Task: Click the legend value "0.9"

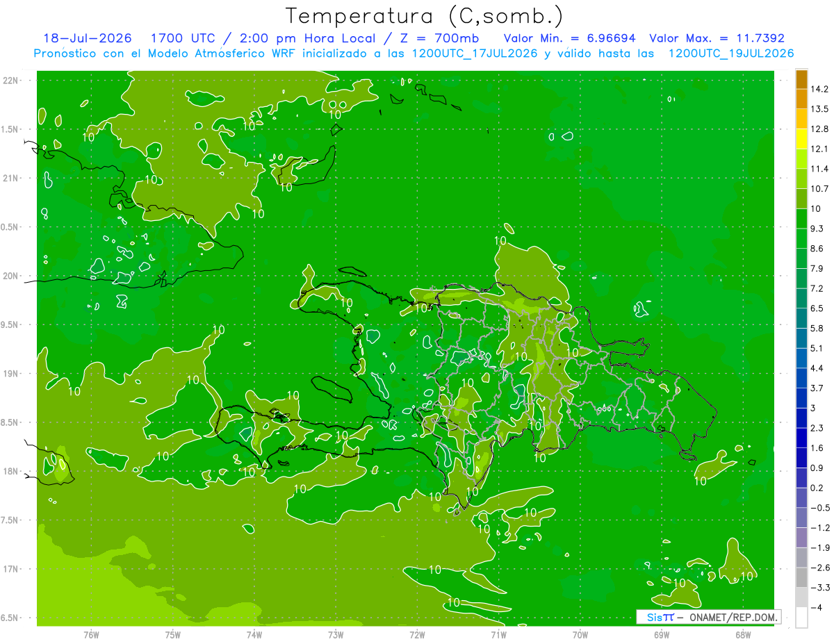Action: click(817, 468)
